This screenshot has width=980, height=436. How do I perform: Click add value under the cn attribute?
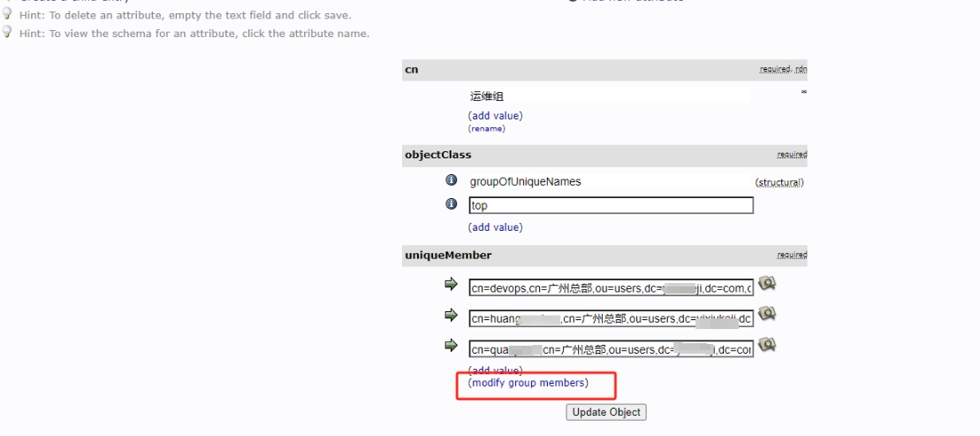(495, 116)
